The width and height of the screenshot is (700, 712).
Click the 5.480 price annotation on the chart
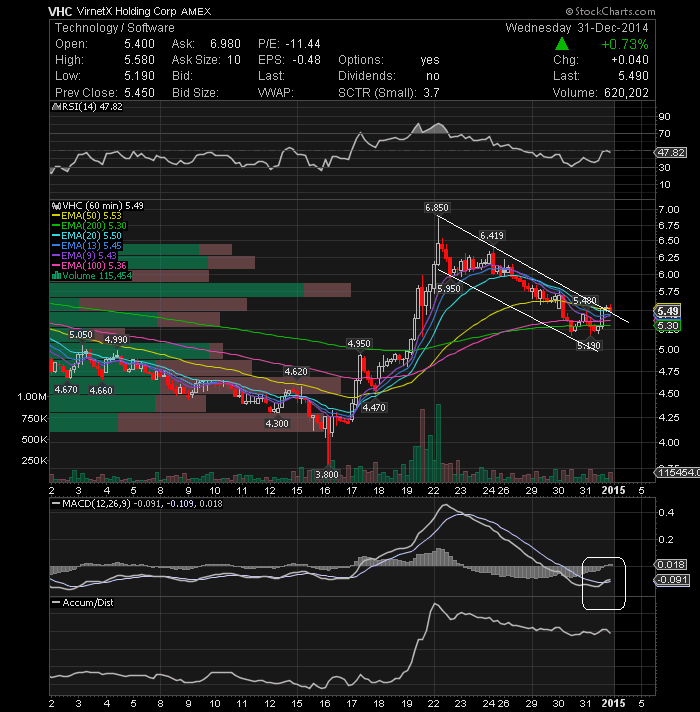(584, 301)
